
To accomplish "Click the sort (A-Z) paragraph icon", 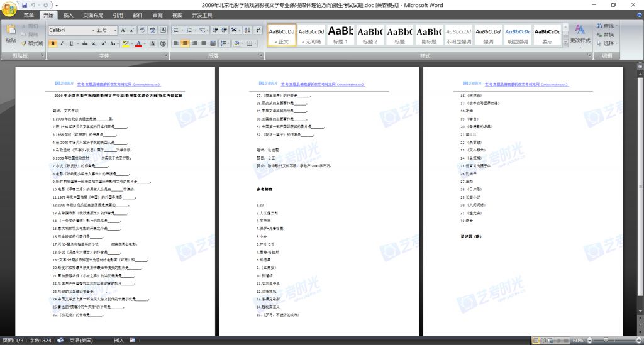I will pos(248,30).
